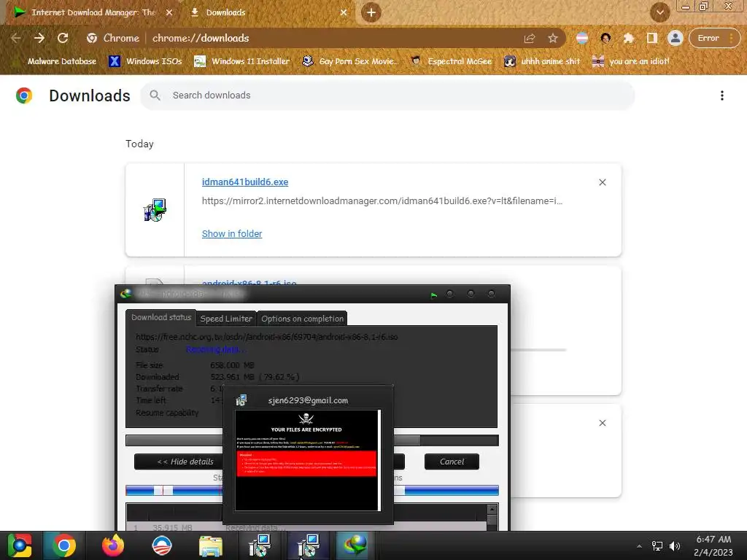
Task: Open the Extensions puzzle piece menu
Action: tap(629, 38)
